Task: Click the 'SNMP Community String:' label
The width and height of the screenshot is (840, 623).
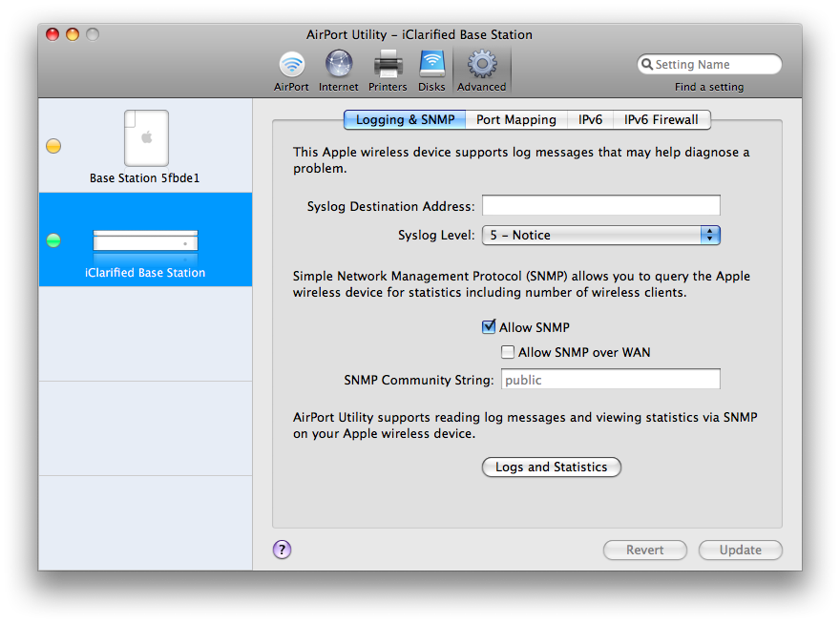Action: [x=419, y=380]
